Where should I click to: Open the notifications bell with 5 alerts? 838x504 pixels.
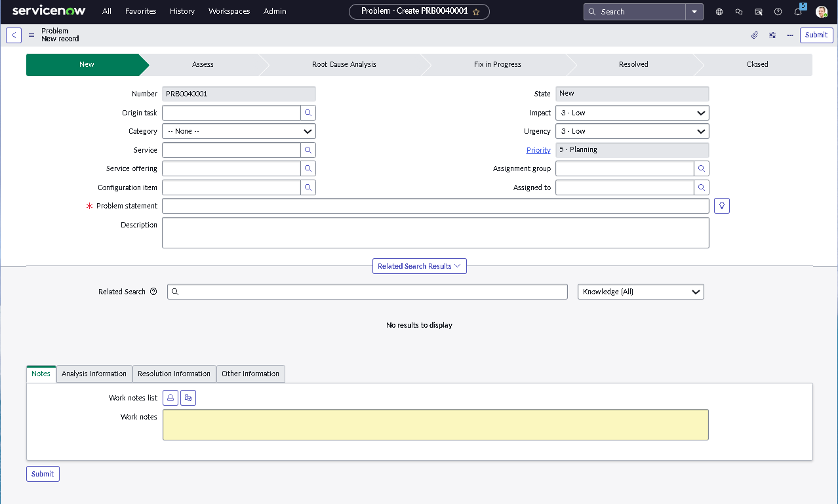pyautogui.click(x=798, y=11)
